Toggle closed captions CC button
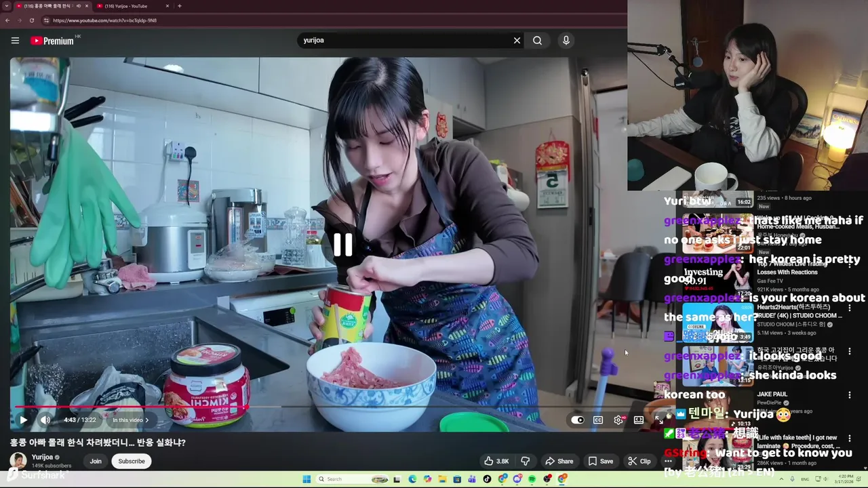 598,420
